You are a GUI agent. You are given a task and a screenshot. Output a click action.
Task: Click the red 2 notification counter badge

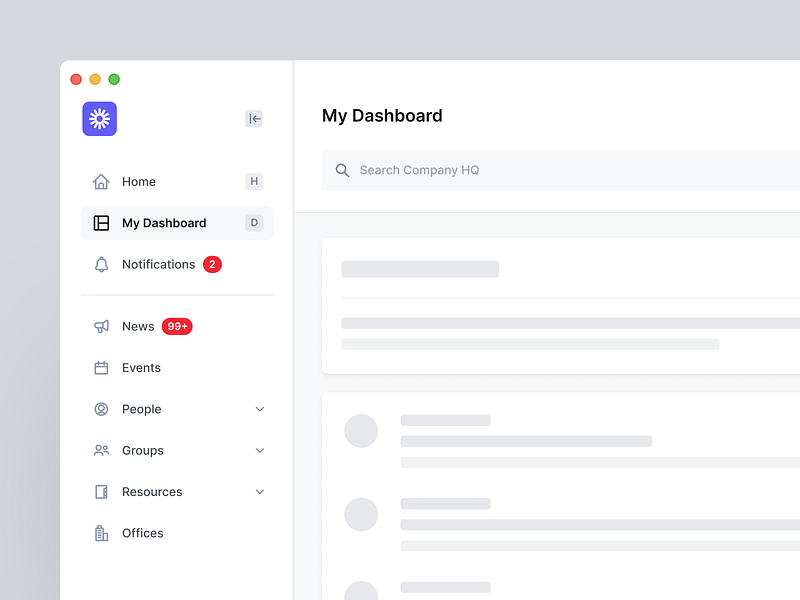[x=212, y=264]
